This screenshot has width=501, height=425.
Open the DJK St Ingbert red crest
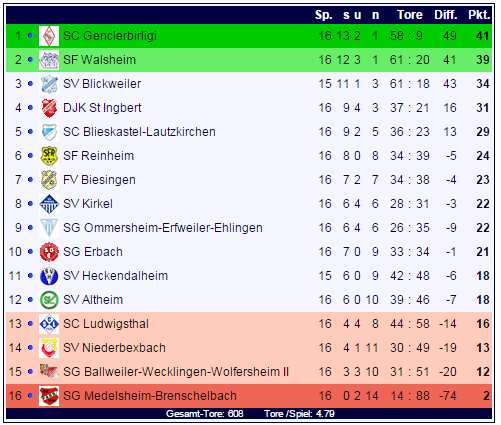(49, 108)
